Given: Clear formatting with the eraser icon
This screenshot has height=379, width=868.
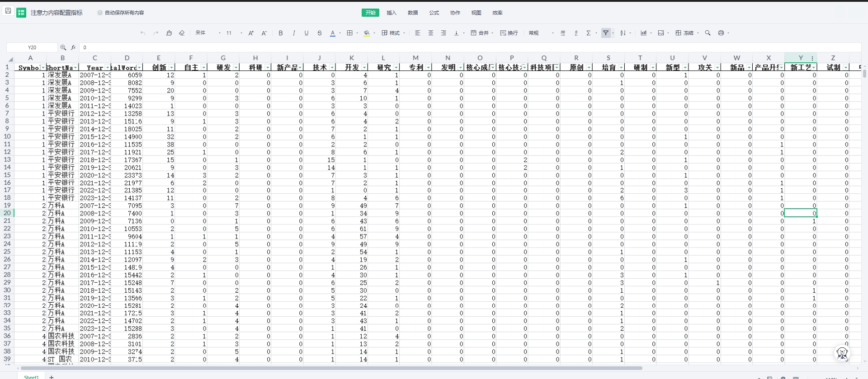Looking at the screenshot, I should 182,33.
